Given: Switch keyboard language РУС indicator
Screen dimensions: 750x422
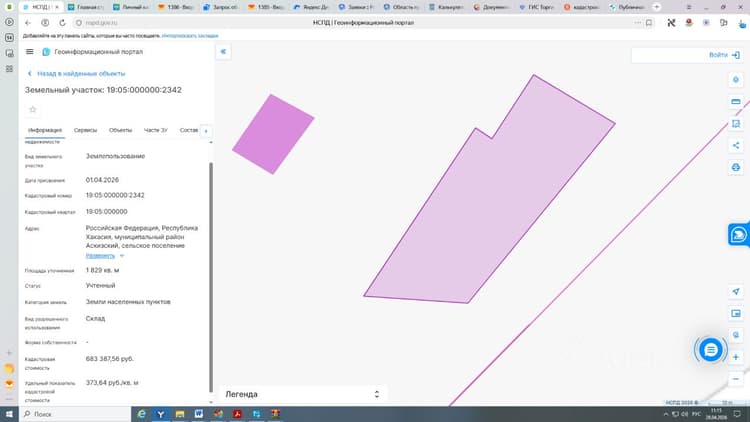Looking at the screenshot, I should pyautogui.click(x=696, y=414).
